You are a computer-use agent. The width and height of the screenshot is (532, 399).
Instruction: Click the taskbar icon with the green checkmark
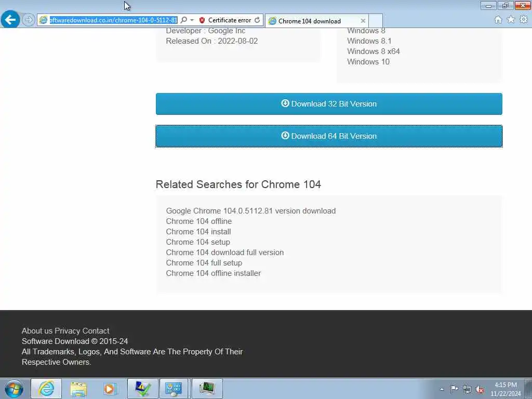pos(143,389)
